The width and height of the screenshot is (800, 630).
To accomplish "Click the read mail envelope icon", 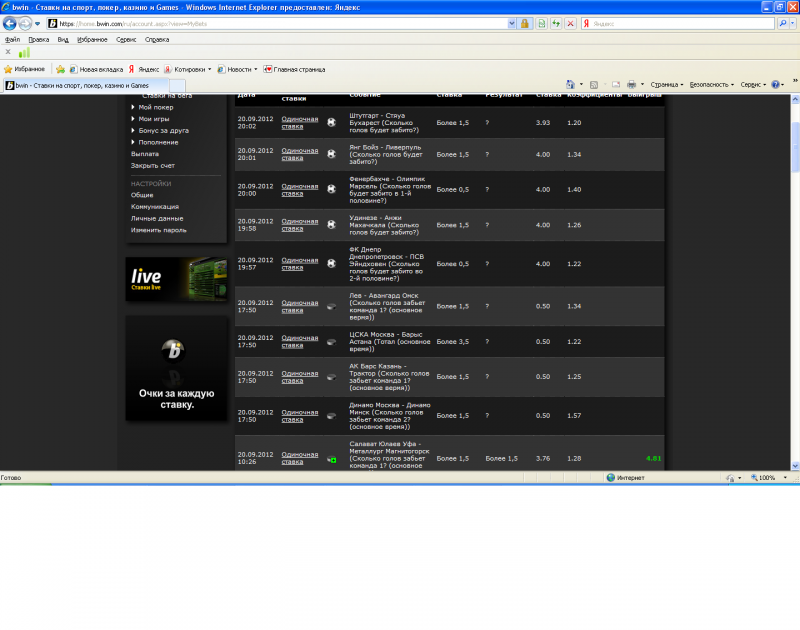I will coord(616,85).
